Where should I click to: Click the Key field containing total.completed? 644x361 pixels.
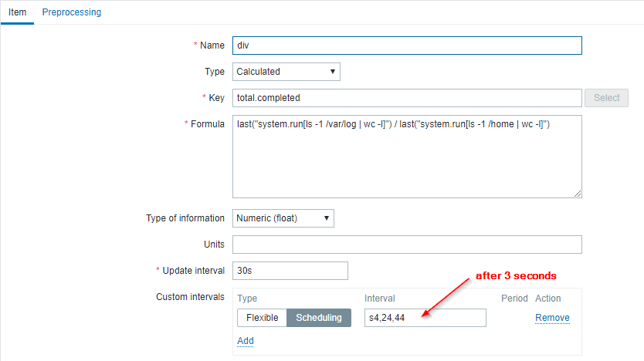pyautogui.click(x=406, y=98)
